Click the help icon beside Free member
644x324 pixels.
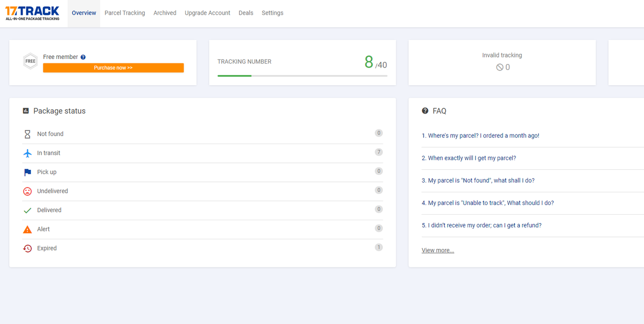(x=83, y=57)
